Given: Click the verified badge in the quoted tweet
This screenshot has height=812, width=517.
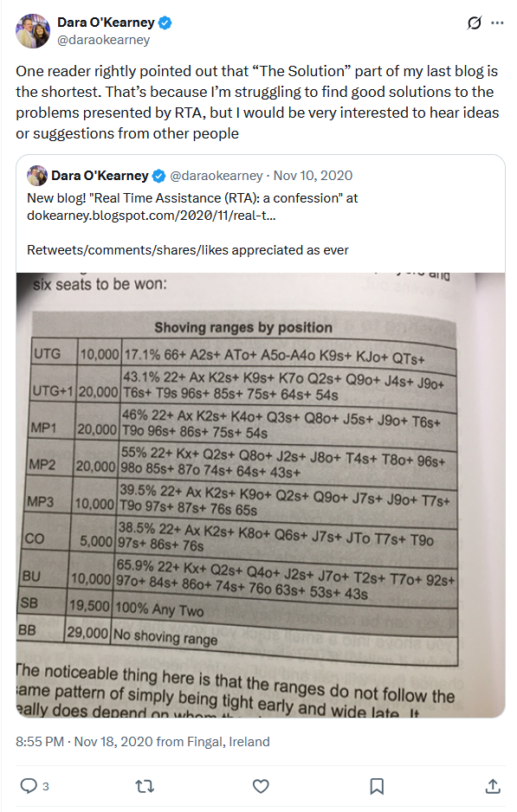Looking at the screenshot, I should tap(158, 175).
